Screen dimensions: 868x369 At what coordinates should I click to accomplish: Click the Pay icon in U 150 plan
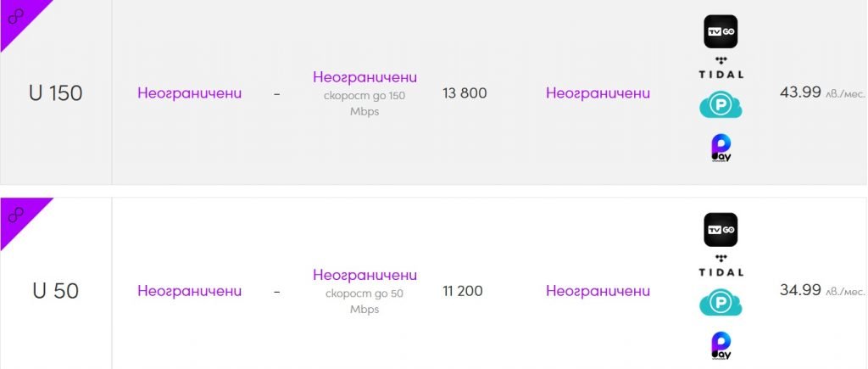[x=721, y=148]
